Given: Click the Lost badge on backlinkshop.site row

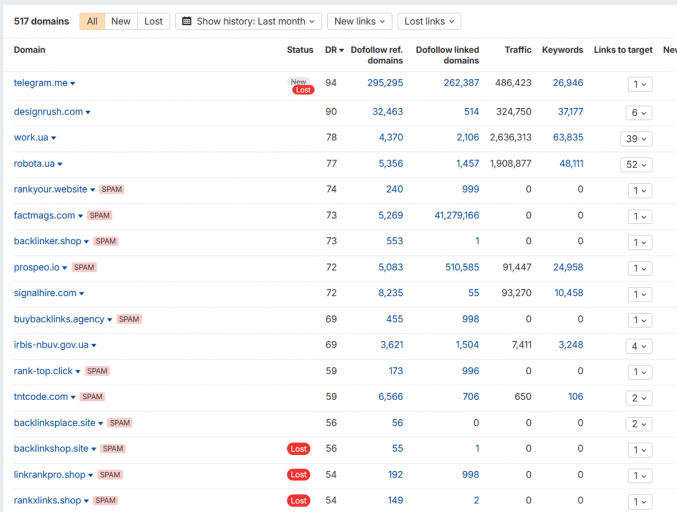Looking at the screenshot, I should click(x=299, y=449).
